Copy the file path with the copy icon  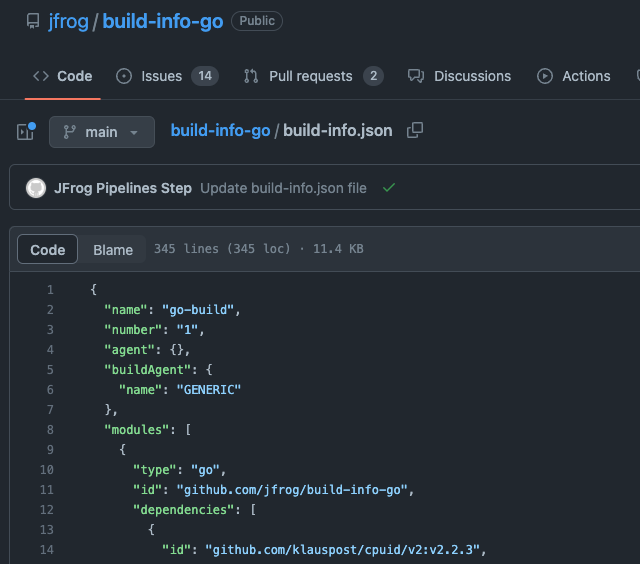click(415, 130)
